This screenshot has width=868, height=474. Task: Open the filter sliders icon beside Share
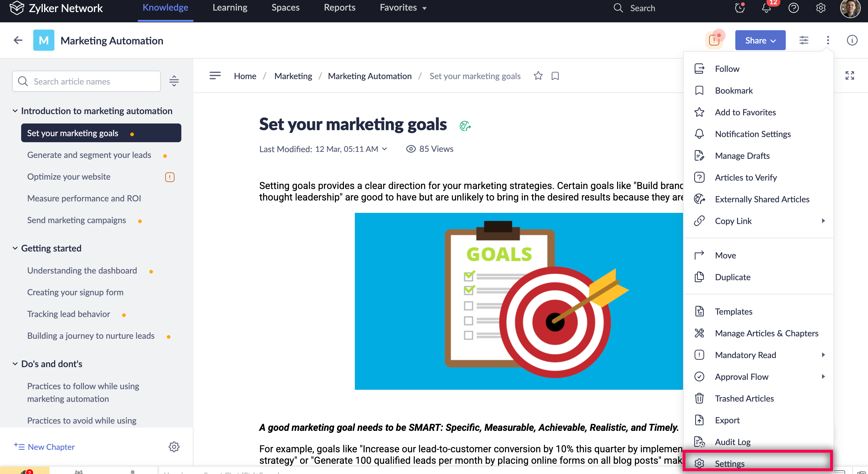804,40
